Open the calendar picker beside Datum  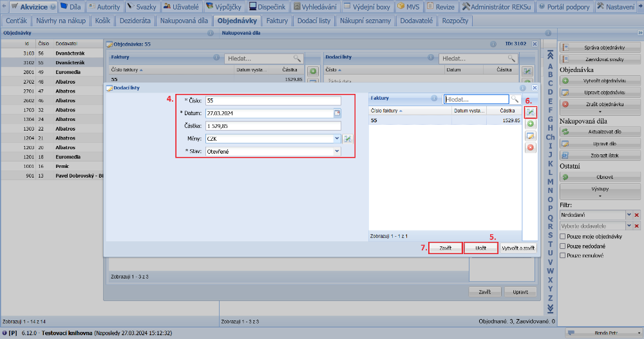click(337, 113)
